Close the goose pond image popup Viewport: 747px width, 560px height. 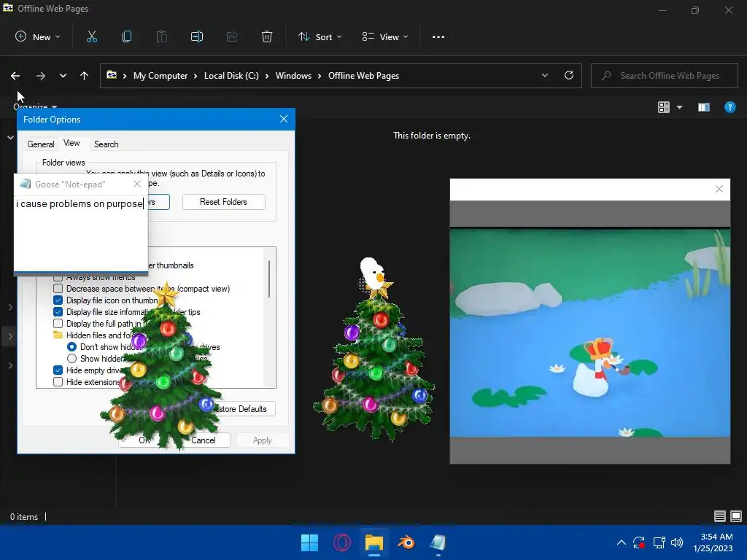click(719, 189)
